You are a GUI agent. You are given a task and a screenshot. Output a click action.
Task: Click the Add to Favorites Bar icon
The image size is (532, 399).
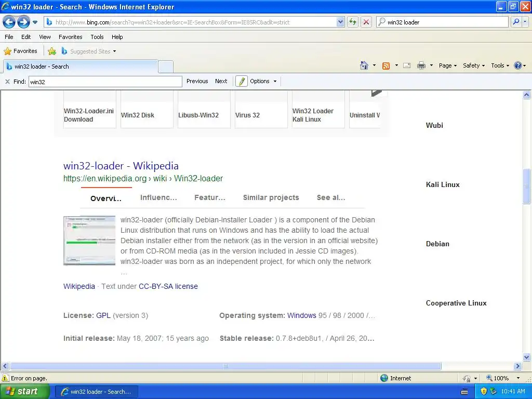pos(52,51)
